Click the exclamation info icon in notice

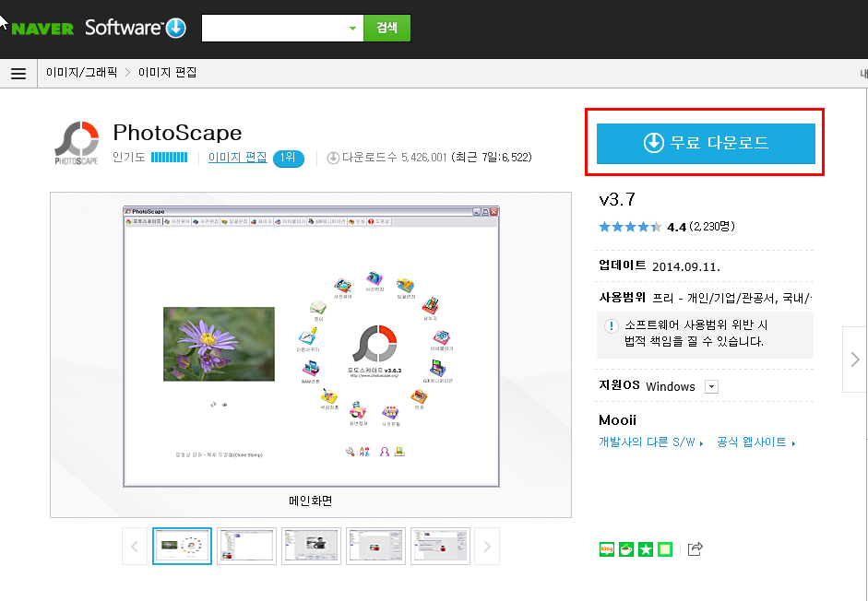click(x=611, y=325)
